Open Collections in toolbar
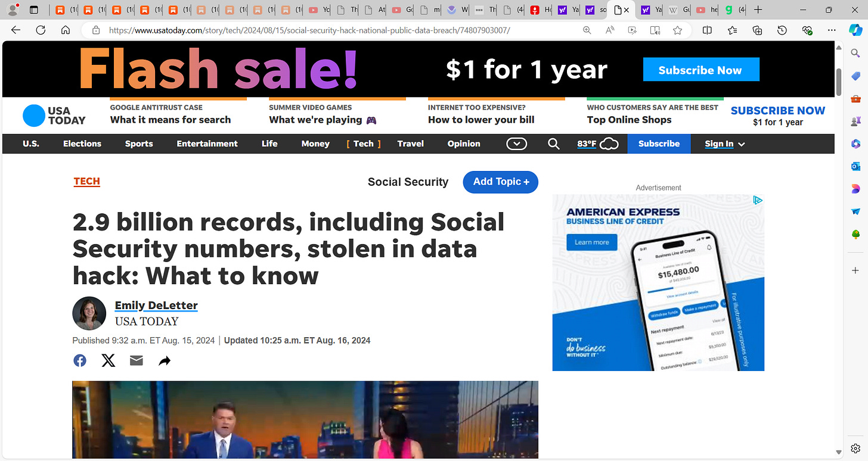 point(757,30)
